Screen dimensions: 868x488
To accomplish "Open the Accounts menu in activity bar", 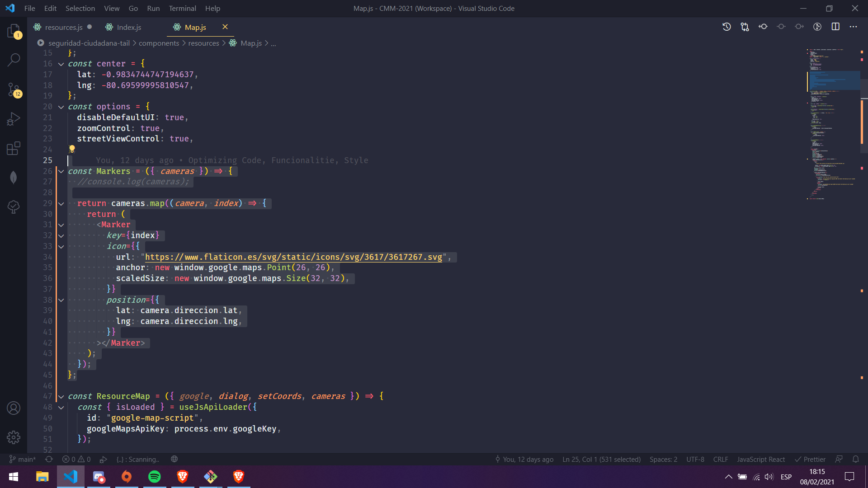I will click(x=14, y=408).
